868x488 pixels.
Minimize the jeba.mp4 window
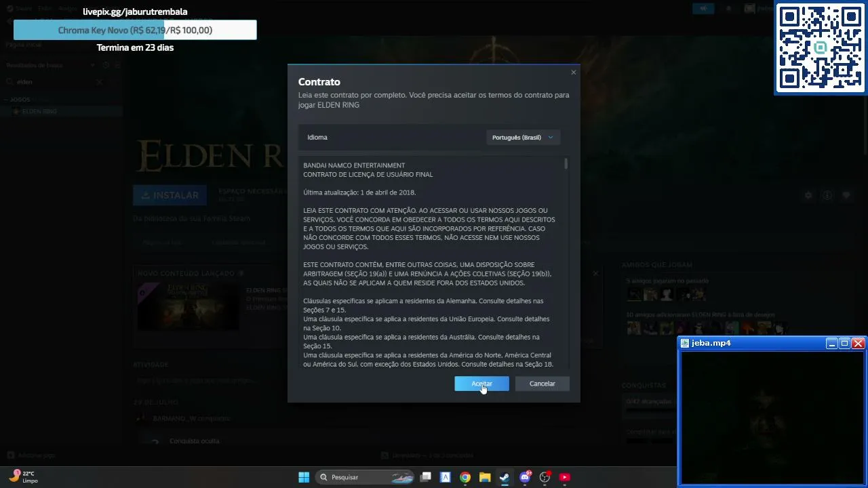(x=831, y=344)
